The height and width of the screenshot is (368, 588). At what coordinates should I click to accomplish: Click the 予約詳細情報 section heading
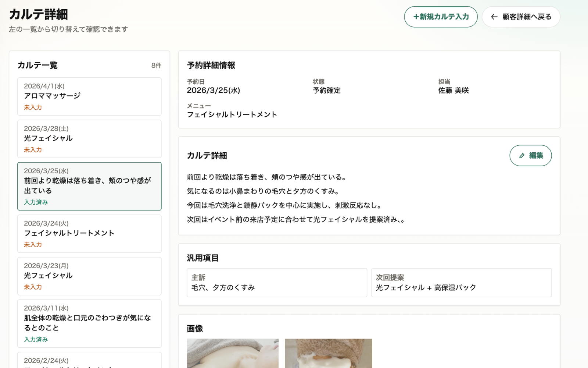pyautogui.click(x=211, y=66)
